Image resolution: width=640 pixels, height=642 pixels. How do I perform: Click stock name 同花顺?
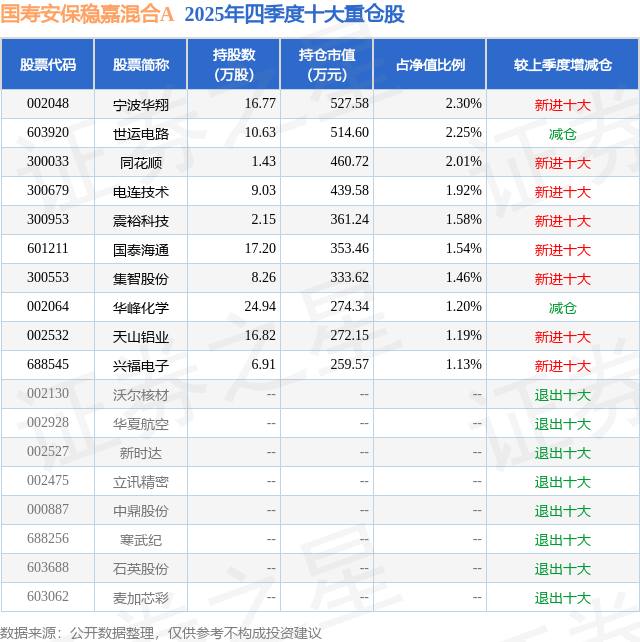click(140, 163)
